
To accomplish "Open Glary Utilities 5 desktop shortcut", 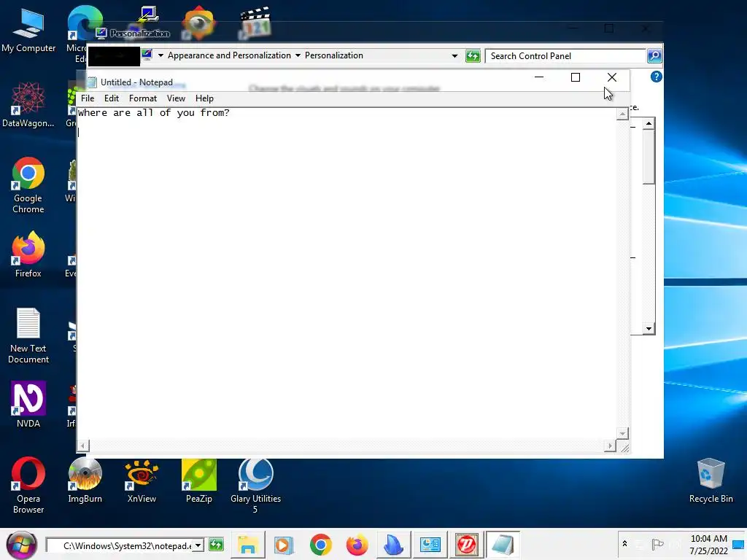I will pos(255,485).
